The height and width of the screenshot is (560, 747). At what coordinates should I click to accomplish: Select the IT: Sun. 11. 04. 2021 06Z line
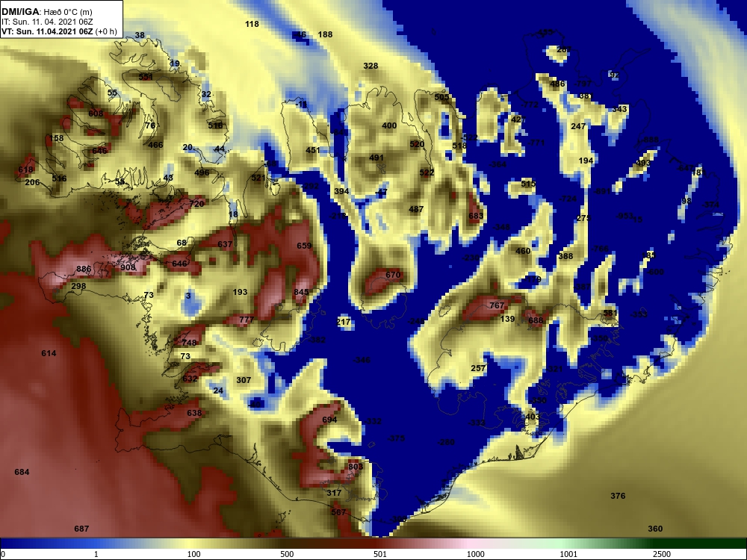click(40, 22)
